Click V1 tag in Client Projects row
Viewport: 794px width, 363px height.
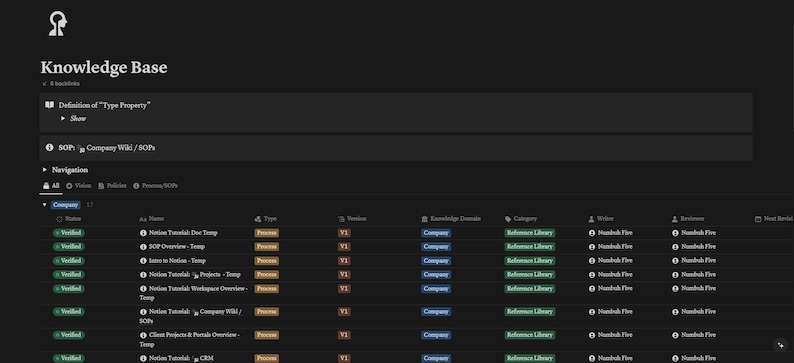pyautogui.click(x=344, y=335)
